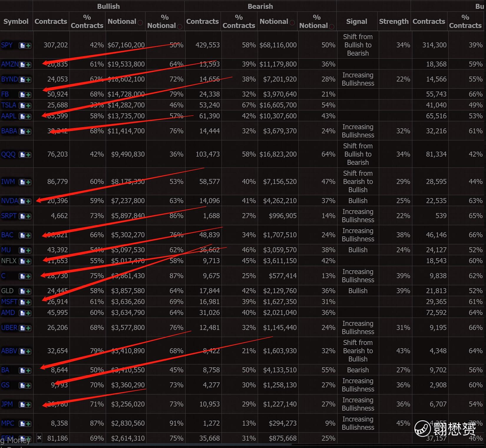
Task: Click the green plus icon for QQQ
Action: [28, 155]
